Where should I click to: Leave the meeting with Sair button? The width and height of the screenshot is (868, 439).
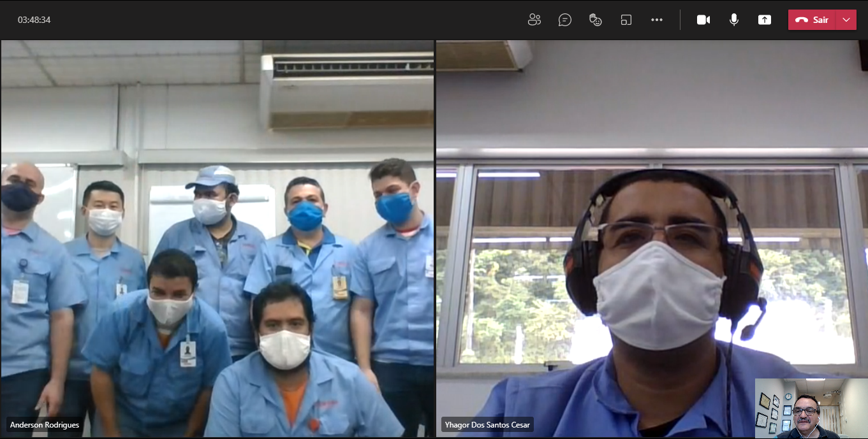click(x=812, y=20)
